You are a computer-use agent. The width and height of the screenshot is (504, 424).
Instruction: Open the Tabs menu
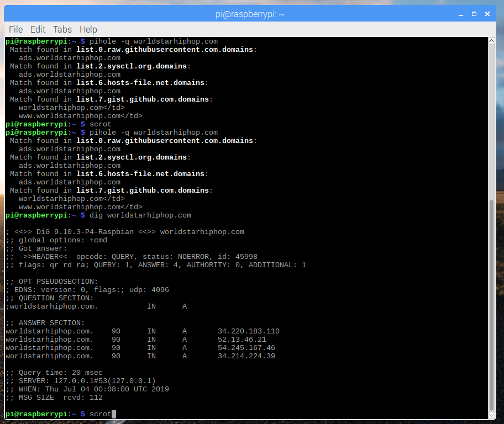pos(62,30)
